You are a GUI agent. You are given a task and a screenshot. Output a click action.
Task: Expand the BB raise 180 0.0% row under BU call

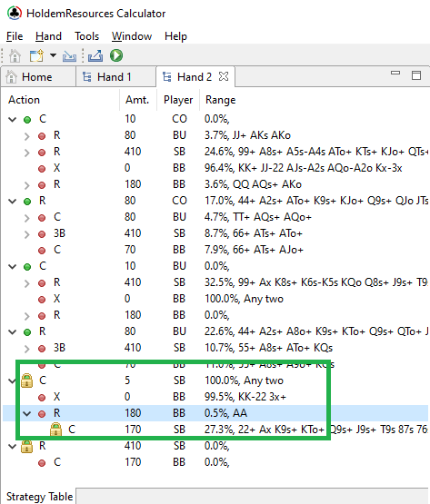[x=27, y=316]
